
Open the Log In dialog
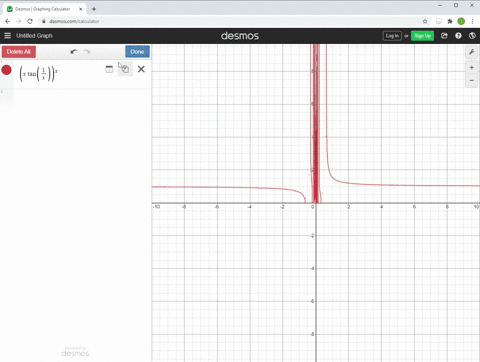click(392, 36)
